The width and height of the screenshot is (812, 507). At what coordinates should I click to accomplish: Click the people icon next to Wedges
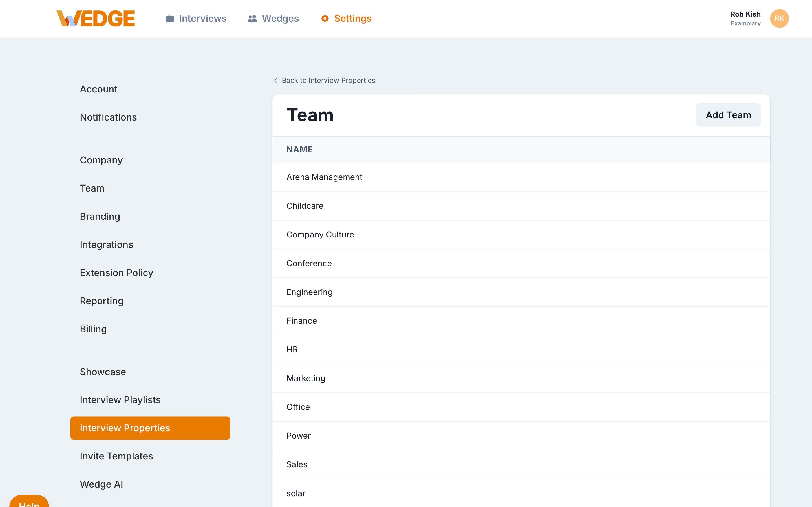point(252,18)
